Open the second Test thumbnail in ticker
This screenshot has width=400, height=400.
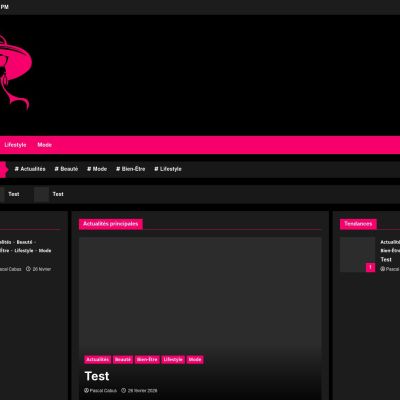pyautogui.click(x=42, y=194)
